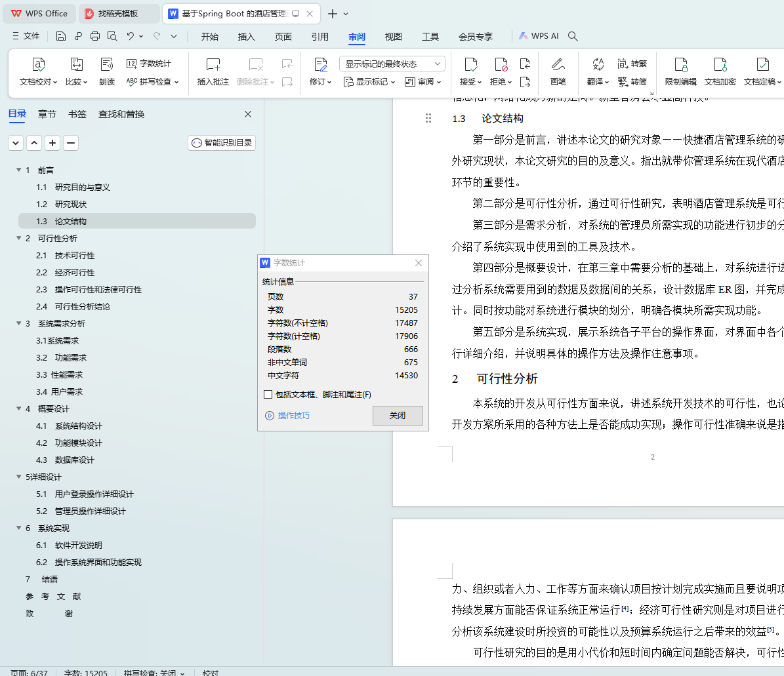Viewport: 784px width, 676px height.
Task: Convert simplified to traditional (转繁)
Action: coord(632,64)
